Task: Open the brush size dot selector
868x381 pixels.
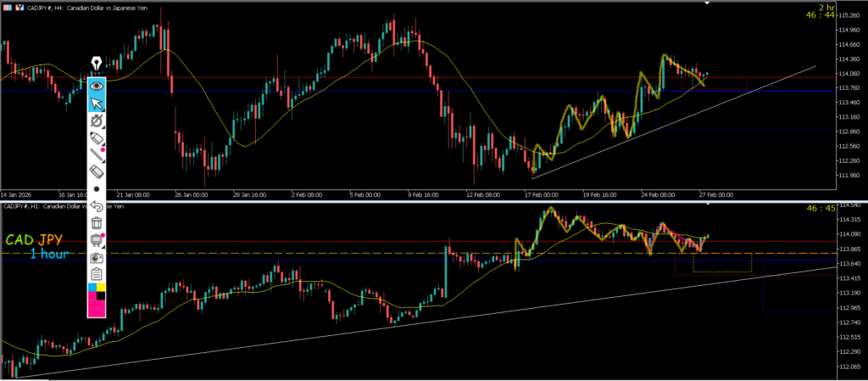Action: pos(97,189)
